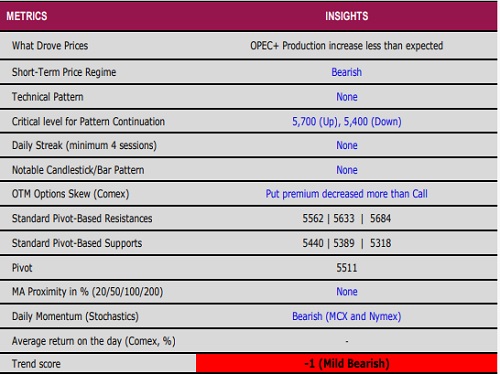Click the Daily Streak None value

click(347, 145)
